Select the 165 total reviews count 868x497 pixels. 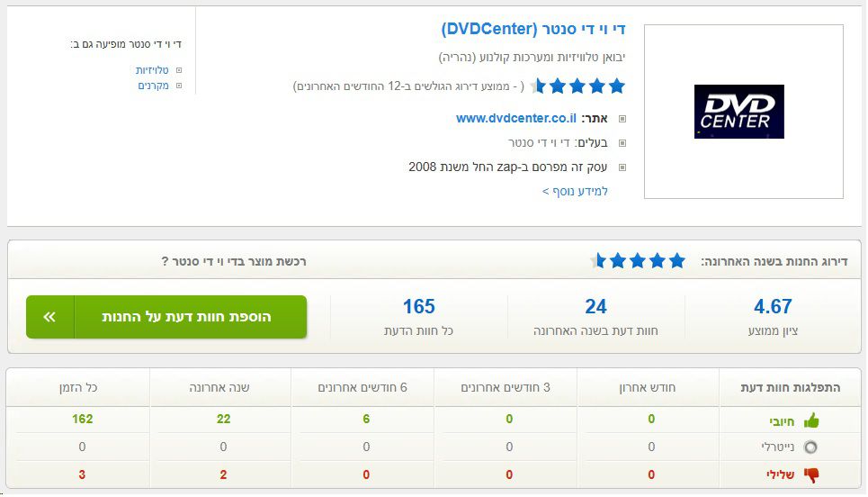coord(419,307)
